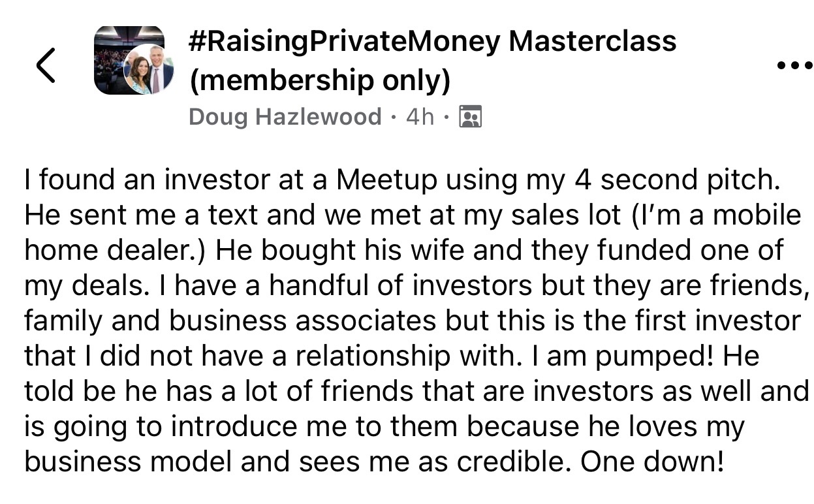Image resolution: width=814 pixels, height=504 pixels.
Task: Tap the line mentioning 'mobile home dealer'
Action: 411,215
